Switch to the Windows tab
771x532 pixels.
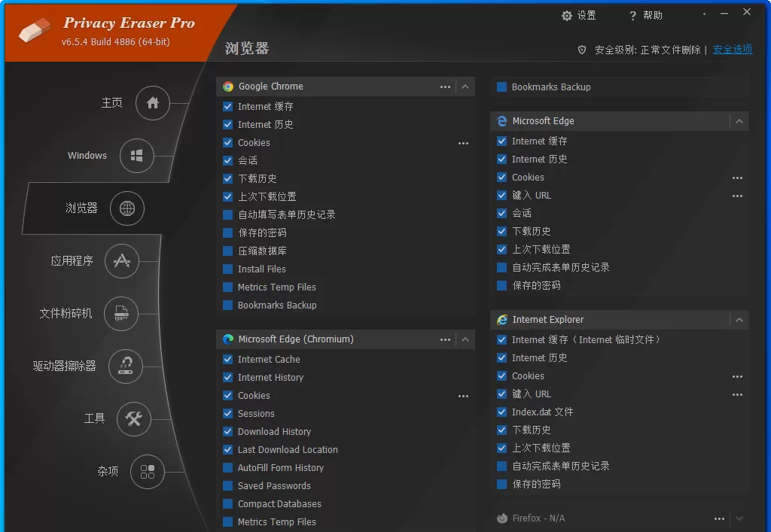pos(87,156)
